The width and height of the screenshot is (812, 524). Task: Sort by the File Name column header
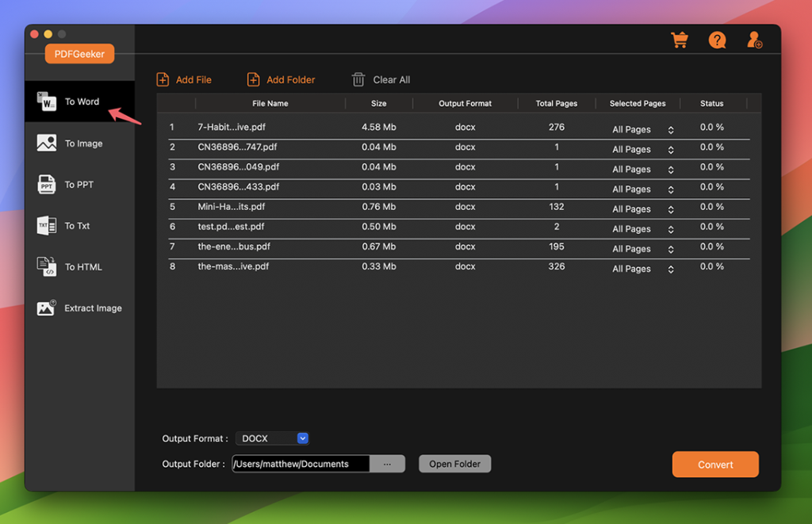(270, 104)
